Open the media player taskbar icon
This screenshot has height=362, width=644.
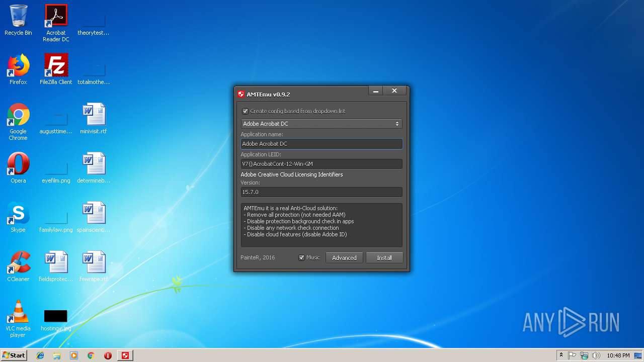[74, 355]
